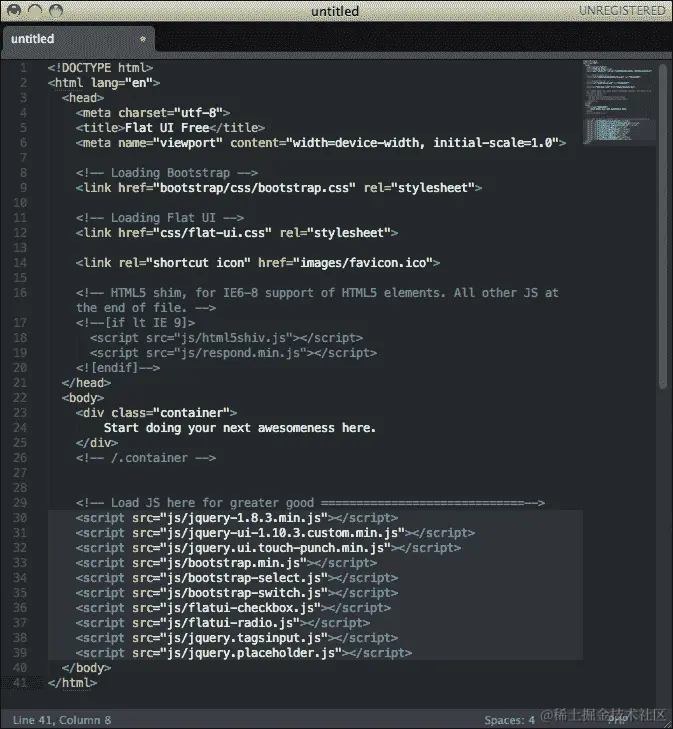Viewport: 673px width, 729px height.
Task: Click the closing '</head>' tag
Action: tap(86, 383)
